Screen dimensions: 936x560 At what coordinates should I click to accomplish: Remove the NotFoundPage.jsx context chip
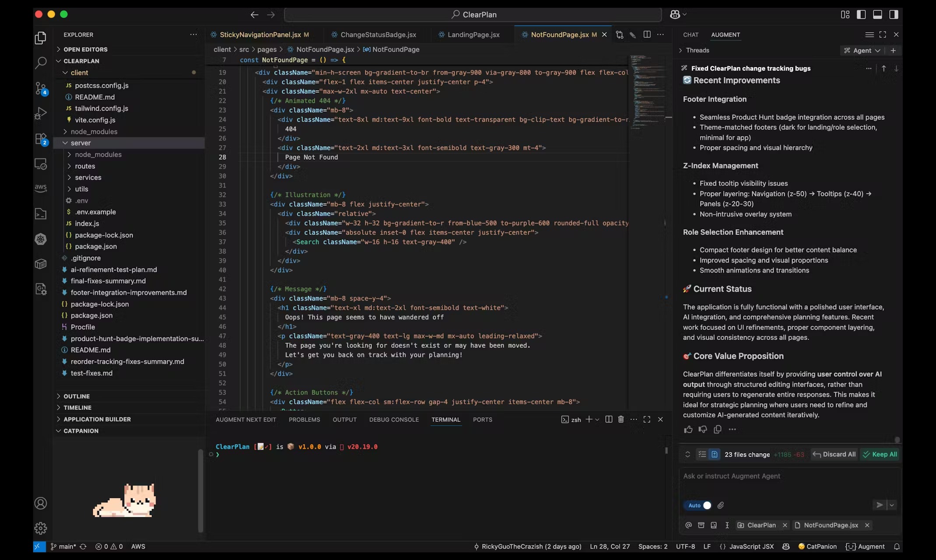coord(867,525)
